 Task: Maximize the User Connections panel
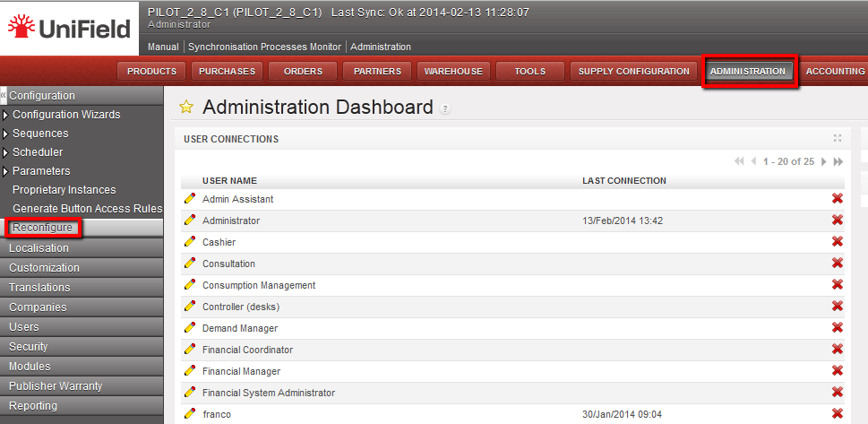click(x=838, y=139)
